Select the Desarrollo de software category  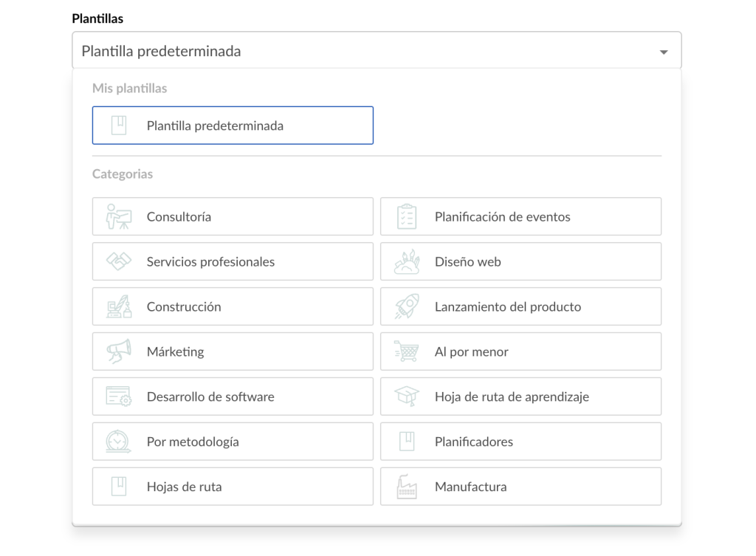[233, 397]
